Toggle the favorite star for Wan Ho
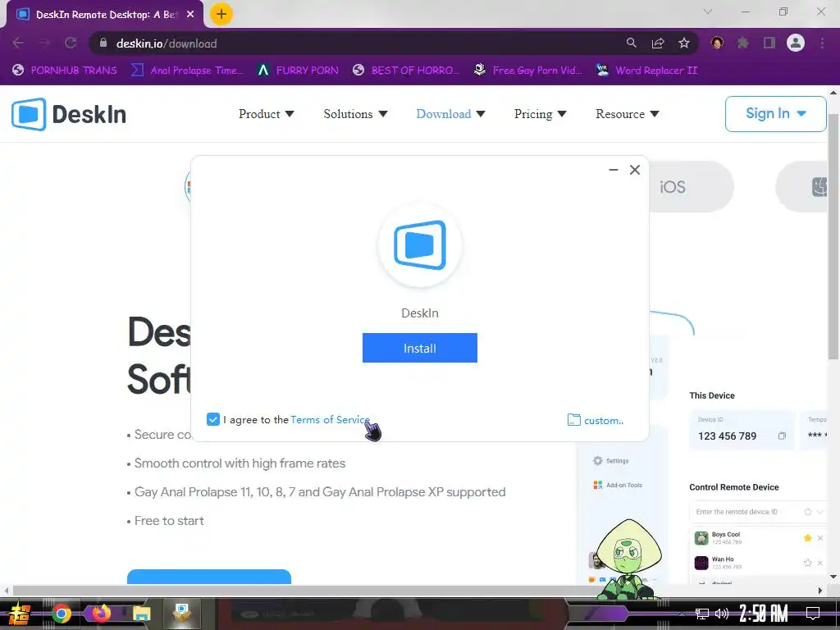The width and height of the screenshot is (840, 630). point(808,563)
